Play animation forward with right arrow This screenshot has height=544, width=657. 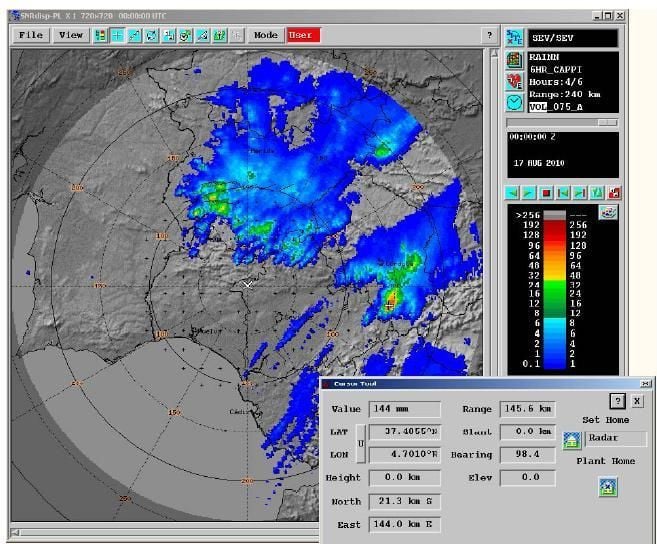point(529,193)
